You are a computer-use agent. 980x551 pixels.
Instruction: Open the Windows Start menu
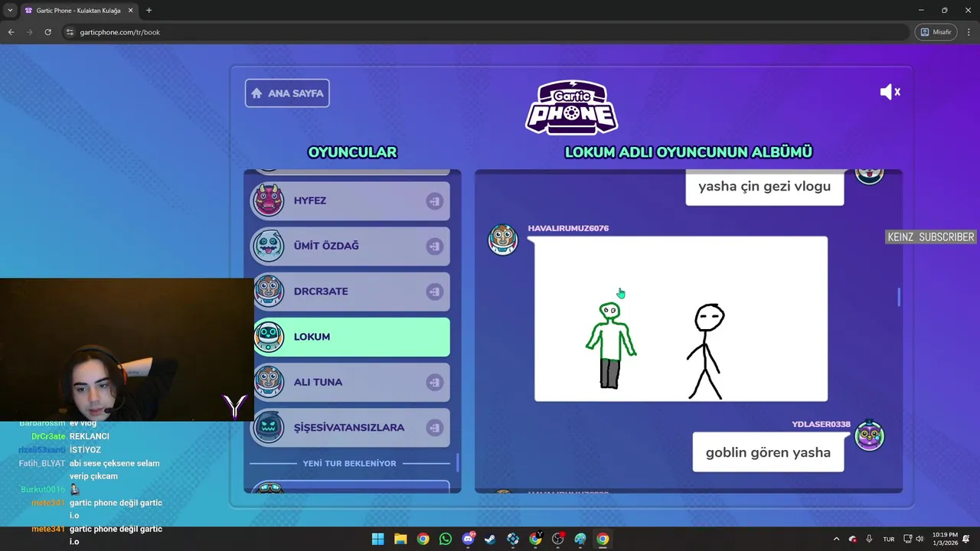point(378,539)
